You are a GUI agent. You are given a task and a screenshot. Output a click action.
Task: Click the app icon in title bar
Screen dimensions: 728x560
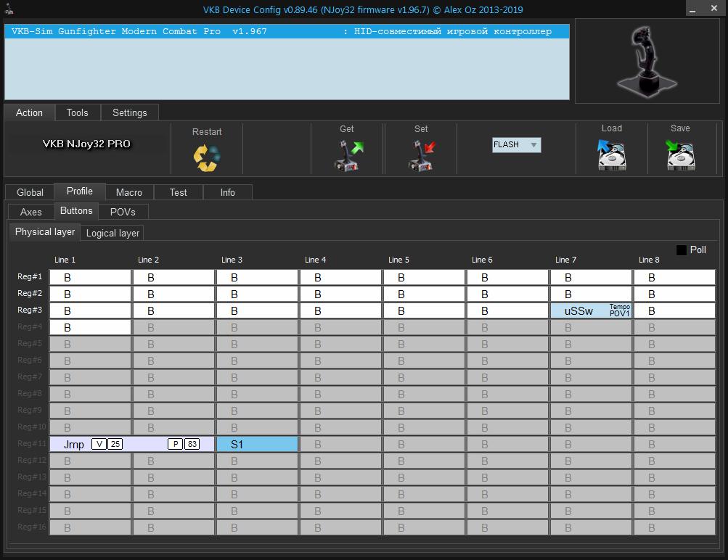[x=9, y=9]
